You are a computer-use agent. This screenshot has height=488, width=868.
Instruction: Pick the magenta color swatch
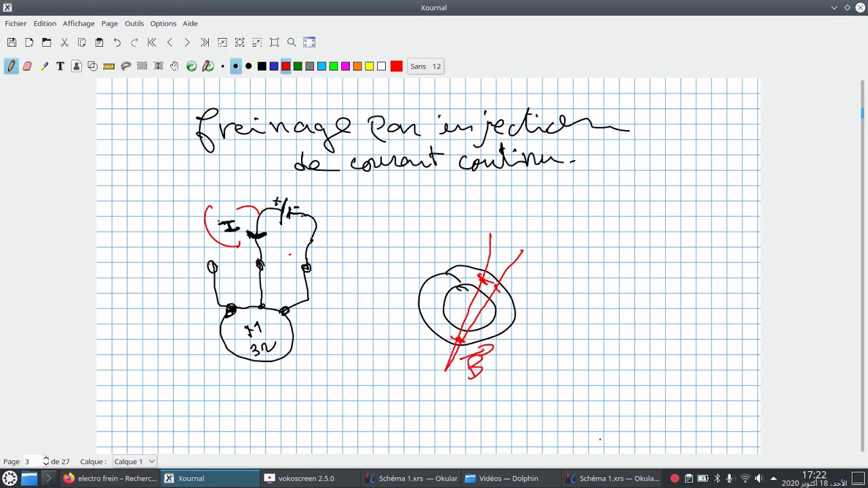[x=345, y=66]
